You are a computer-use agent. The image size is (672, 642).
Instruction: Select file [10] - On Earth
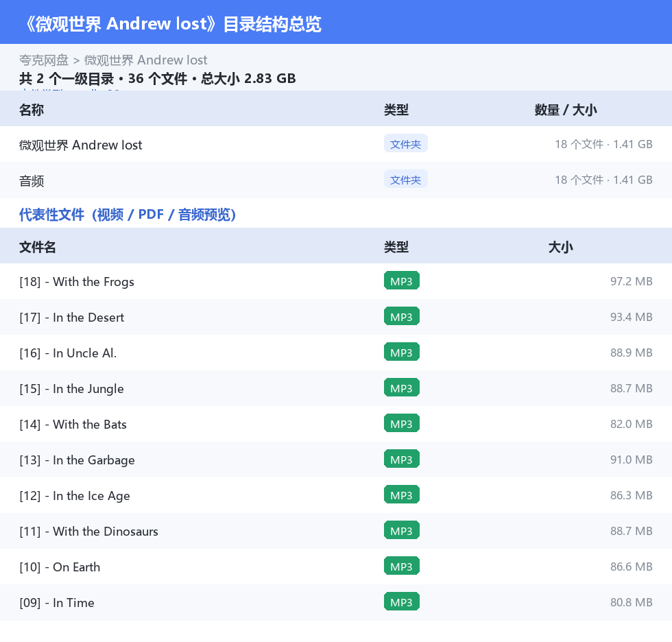coord(60,567)
